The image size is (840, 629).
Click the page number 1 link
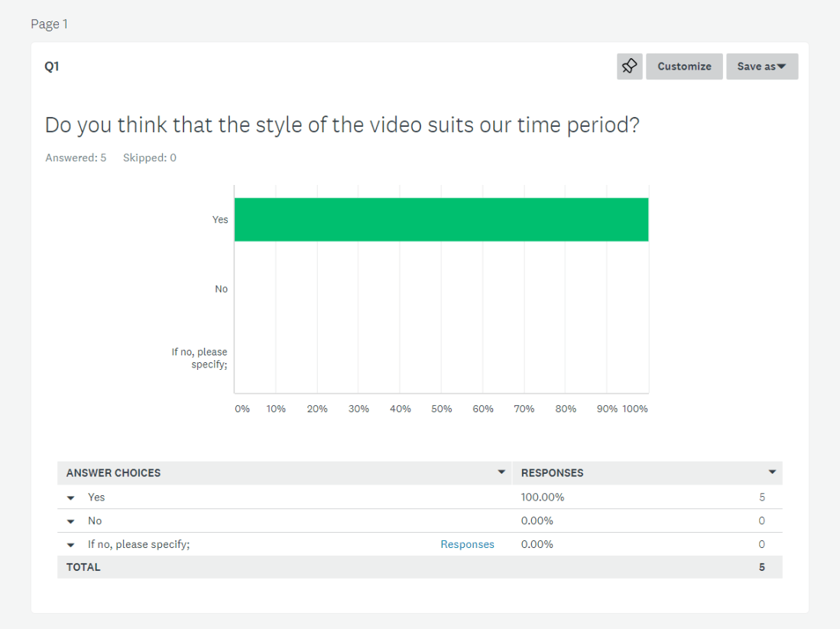coord(66,24)
